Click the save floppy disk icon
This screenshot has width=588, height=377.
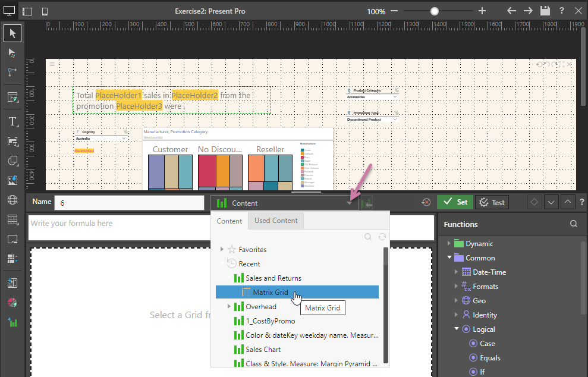point(545,11)
